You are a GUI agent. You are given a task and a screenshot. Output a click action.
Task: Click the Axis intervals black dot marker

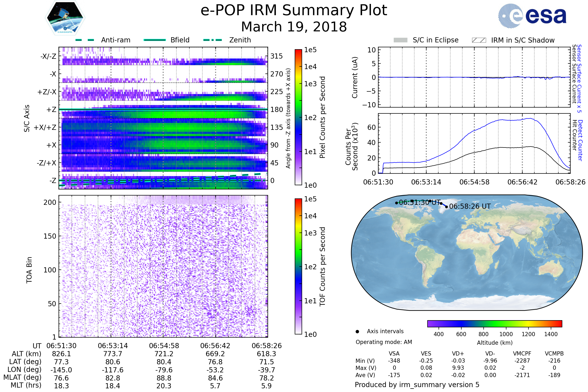pyautogui.click(x=357, y=331)
